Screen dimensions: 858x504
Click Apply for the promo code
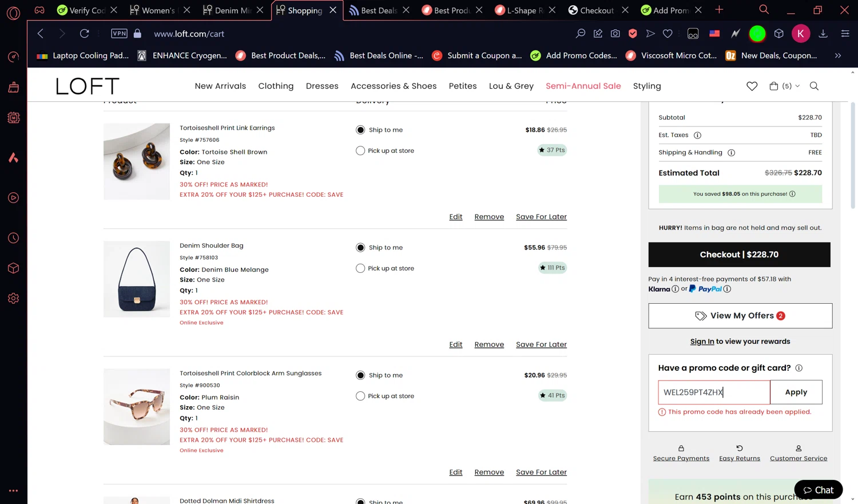click(x=796, y=392)
